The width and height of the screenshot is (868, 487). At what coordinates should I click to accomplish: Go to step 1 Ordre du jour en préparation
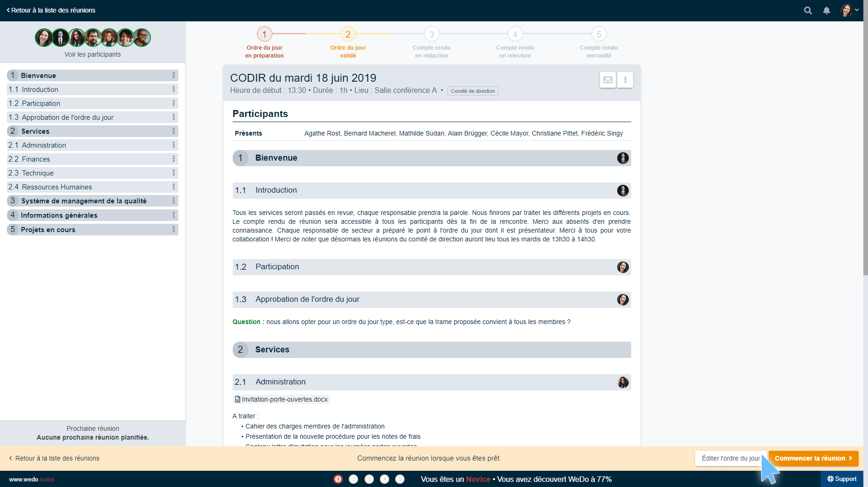point(264,34)
